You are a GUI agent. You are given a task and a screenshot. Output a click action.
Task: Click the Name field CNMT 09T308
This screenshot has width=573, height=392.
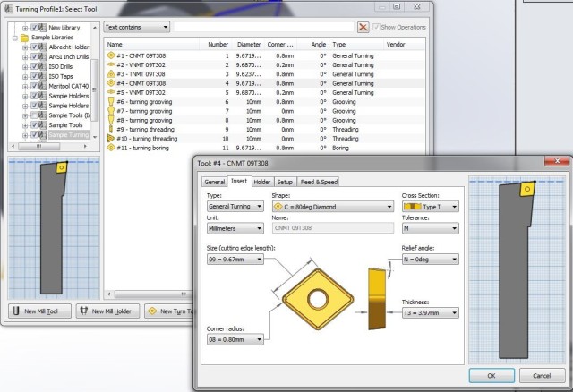[333, 228]
